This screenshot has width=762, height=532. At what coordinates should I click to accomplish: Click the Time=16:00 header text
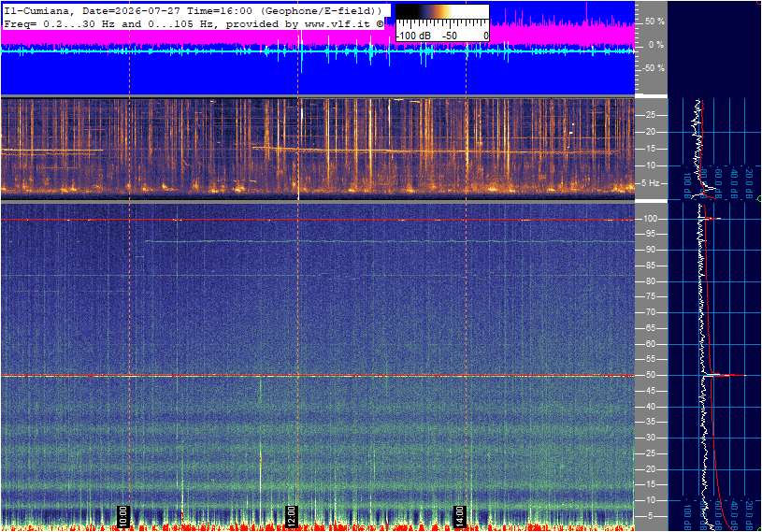coord(220,10)
